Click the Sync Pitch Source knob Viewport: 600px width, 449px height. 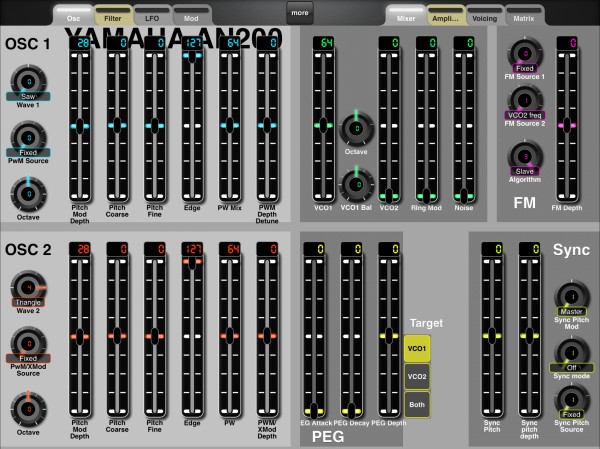click(x=572, y=400)
